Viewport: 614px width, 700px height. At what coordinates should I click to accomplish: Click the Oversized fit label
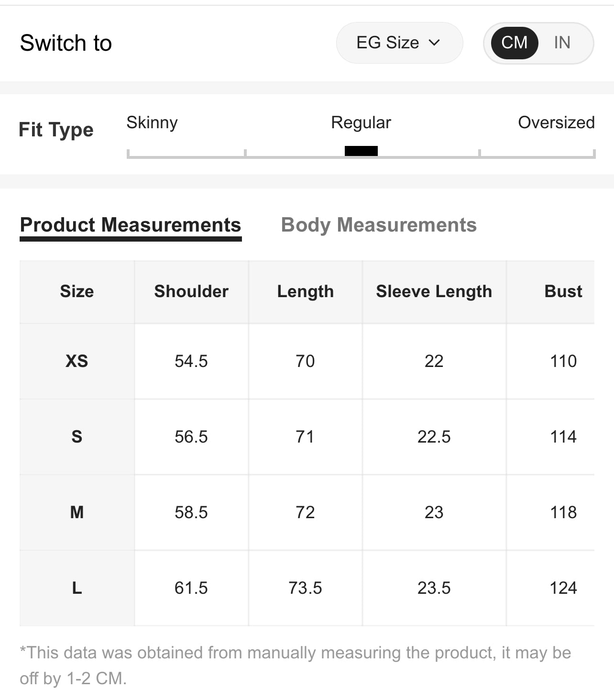pos(556,122)
